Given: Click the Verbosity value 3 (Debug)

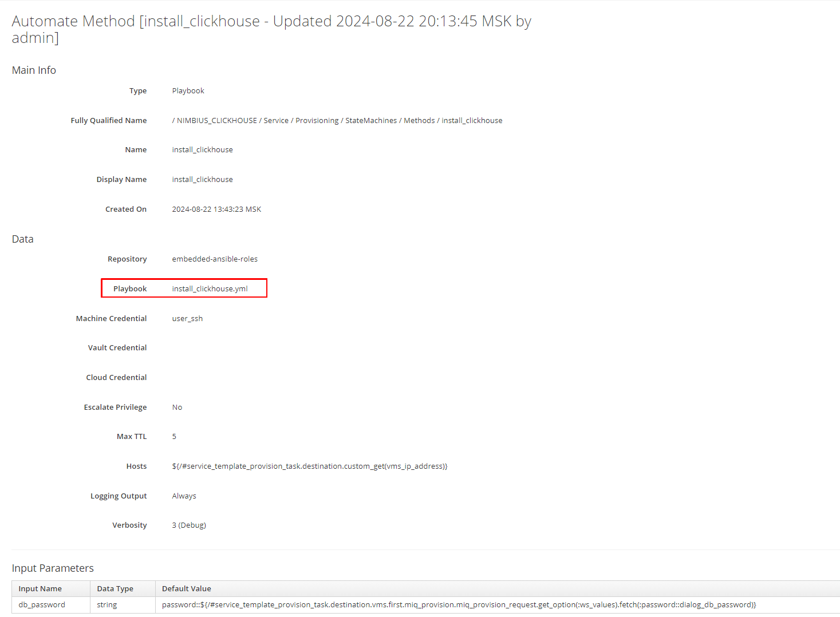Looking at the screenshot, I should [x=189, y=525].
